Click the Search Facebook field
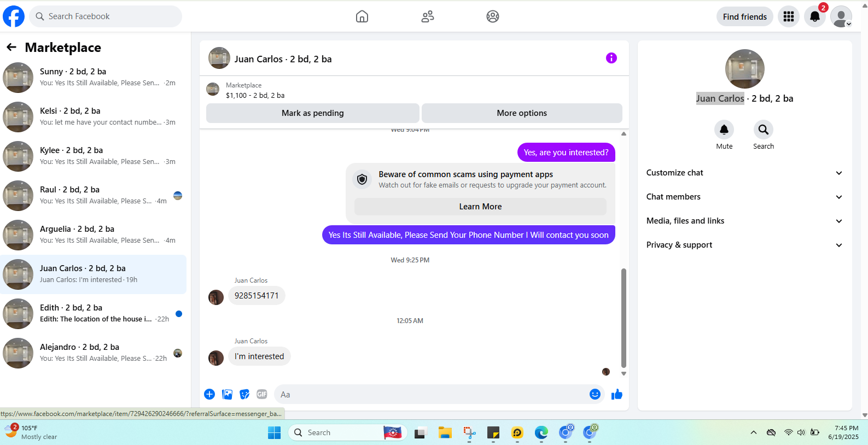Image resolution: width=868 pixels, height=445 pixels. coord(106,16)
